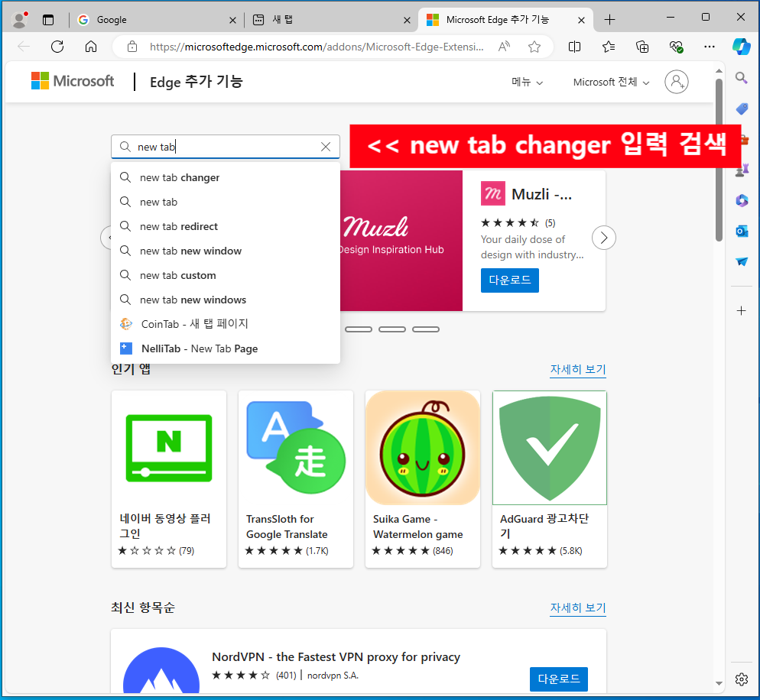The width and height of the screenshot is (760, 700).
Task: Download the Muzli extension
Action: click(509, 280)
